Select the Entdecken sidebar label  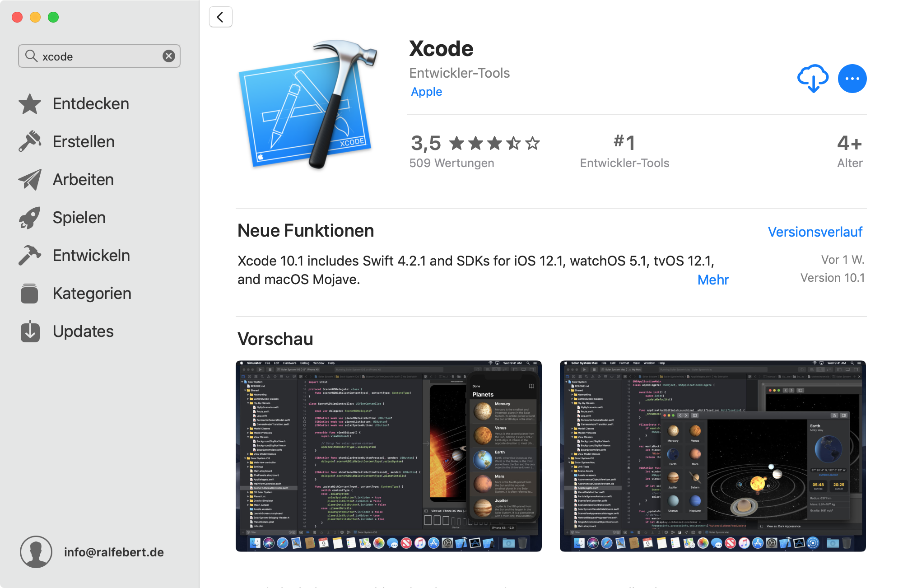(x=91, y=104)
